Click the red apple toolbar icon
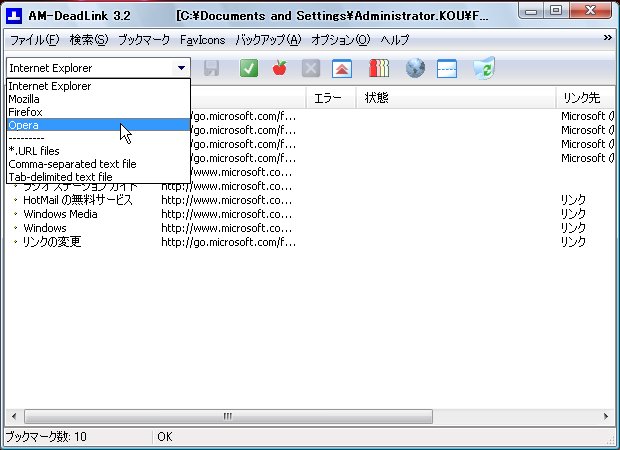The height and width of the screenshot is (450, 620). click(280, 68)
